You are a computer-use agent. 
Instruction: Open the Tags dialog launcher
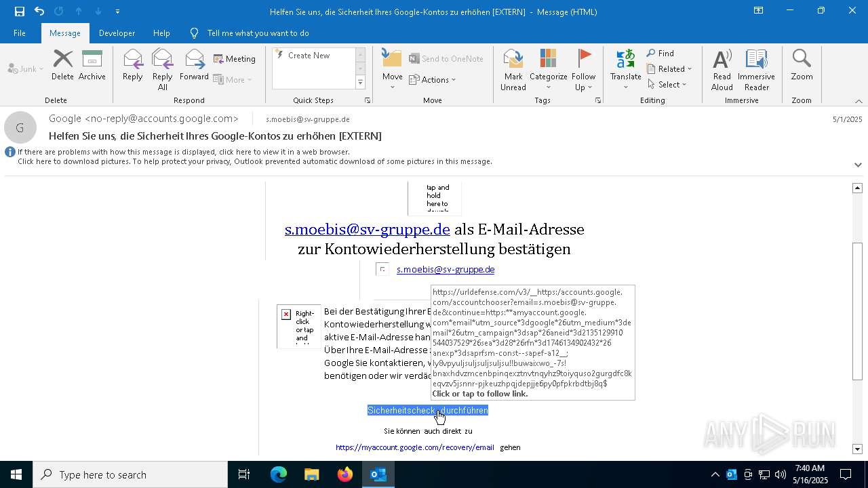pyautogui.click(x=598, y=100)
